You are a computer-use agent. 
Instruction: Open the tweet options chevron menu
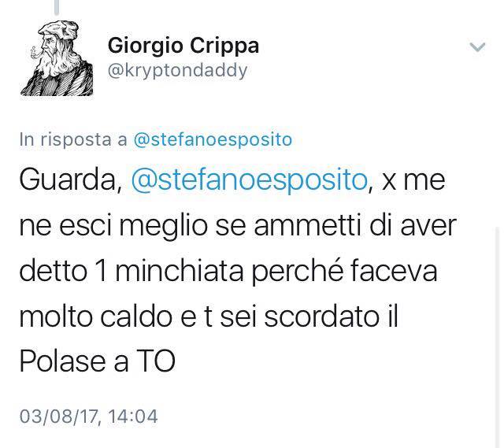(477, 47)
